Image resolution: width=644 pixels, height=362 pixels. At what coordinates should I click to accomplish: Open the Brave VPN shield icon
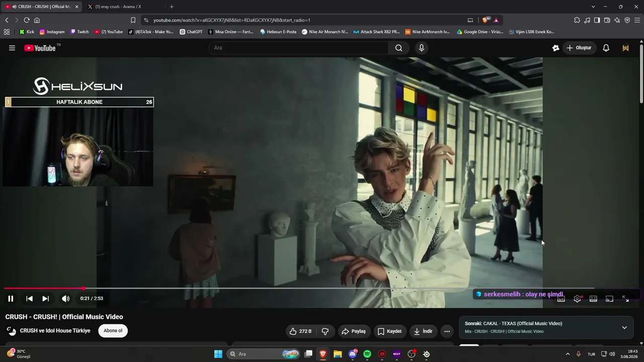(x=627, y=20)
